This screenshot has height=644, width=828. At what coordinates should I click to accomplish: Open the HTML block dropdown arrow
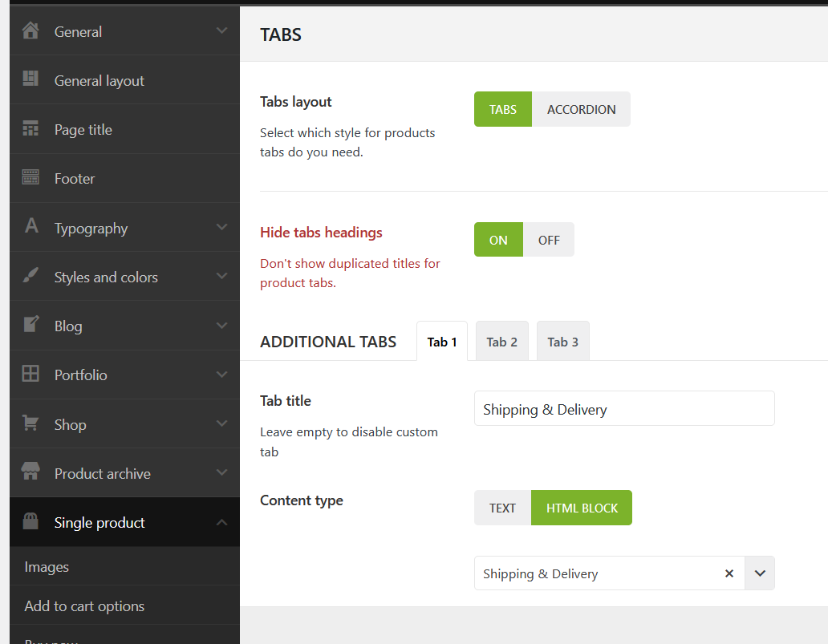[x=760, y=573]
